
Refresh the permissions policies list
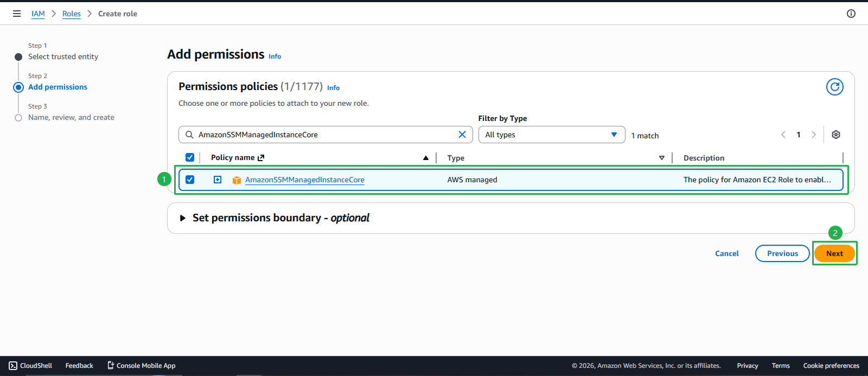coord(835,87)
